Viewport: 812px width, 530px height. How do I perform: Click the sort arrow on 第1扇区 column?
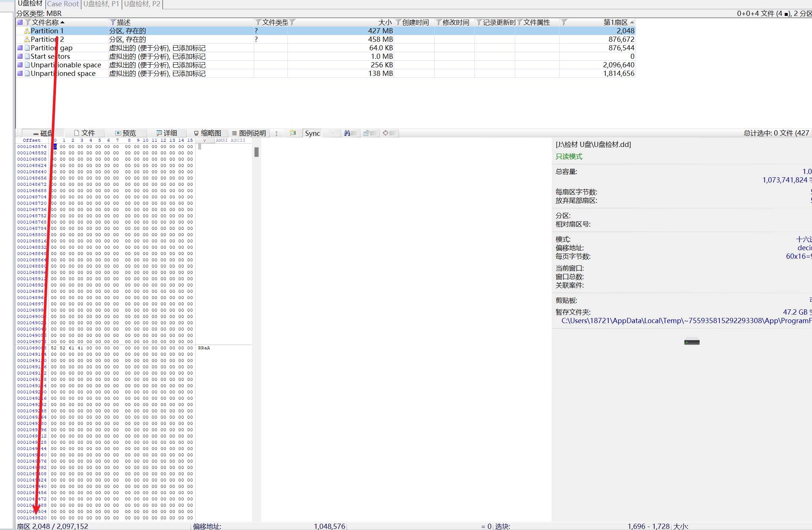tap(632, 23)
